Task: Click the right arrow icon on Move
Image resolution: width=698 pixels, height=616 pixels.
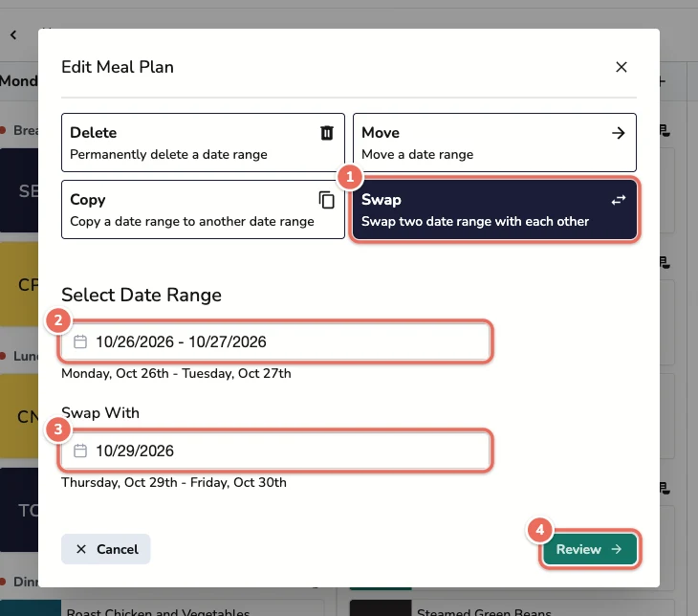Action: click(618, 133)
